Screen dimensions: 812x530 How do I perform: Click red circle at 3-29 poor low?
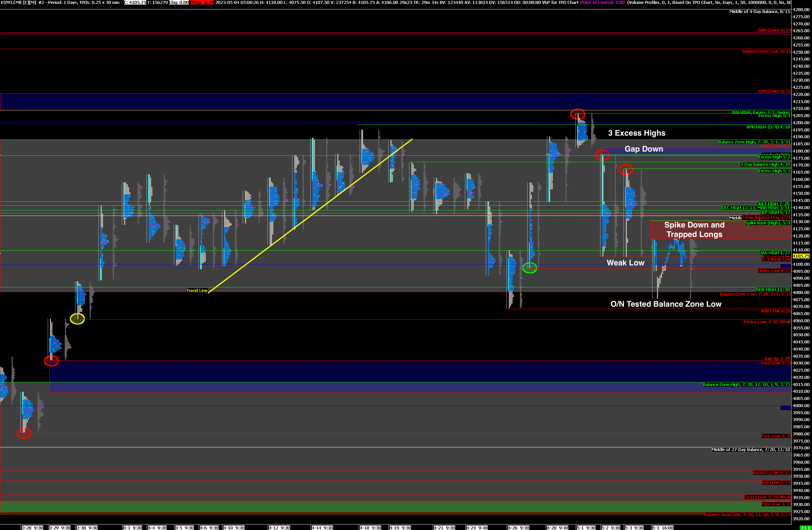pyautogui.click(x=51, y=361)
